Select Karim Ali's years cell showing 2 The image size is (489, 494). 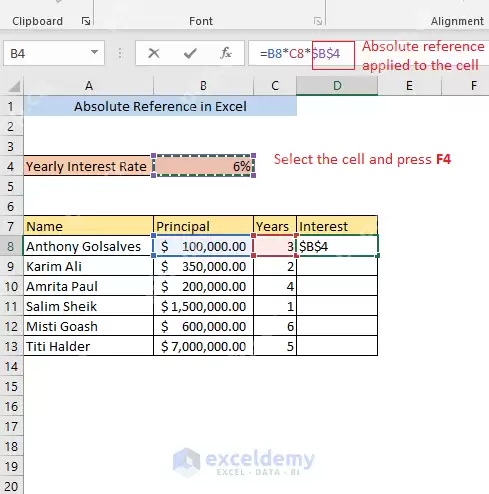(275, 266)
